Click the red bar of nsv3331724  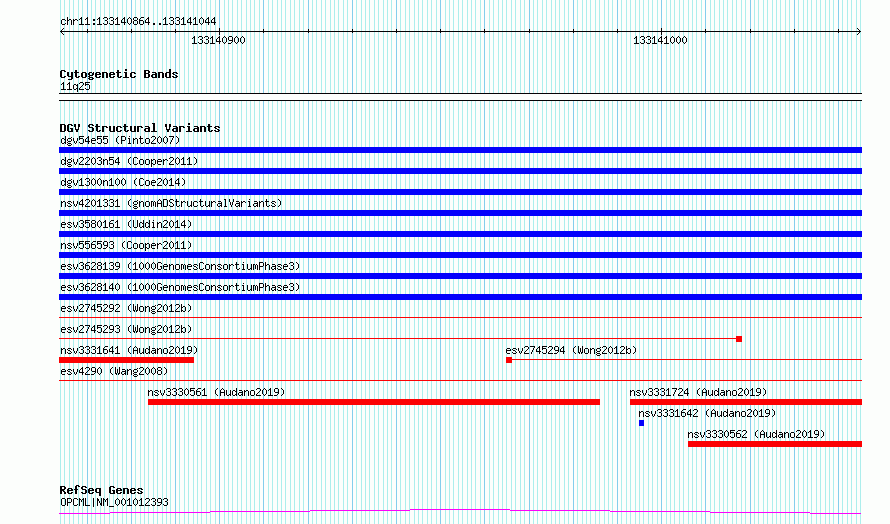[746, 402]
